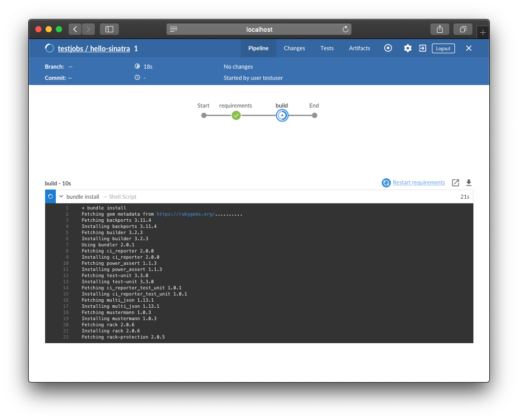This screenshot has height=420, width=518.
Task: Select the requirements stage checkmark node
Action: point(236,116)
